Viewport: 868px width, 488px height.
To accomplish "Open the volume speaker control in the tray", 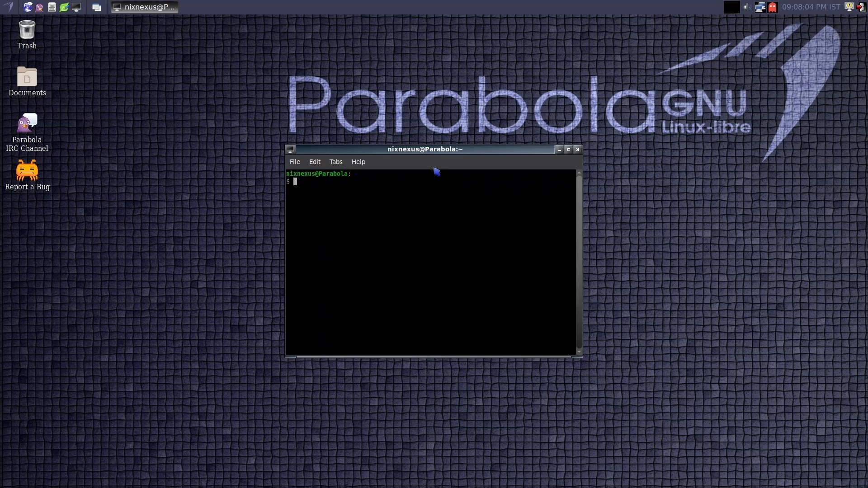I will click(x=747, y=7).
